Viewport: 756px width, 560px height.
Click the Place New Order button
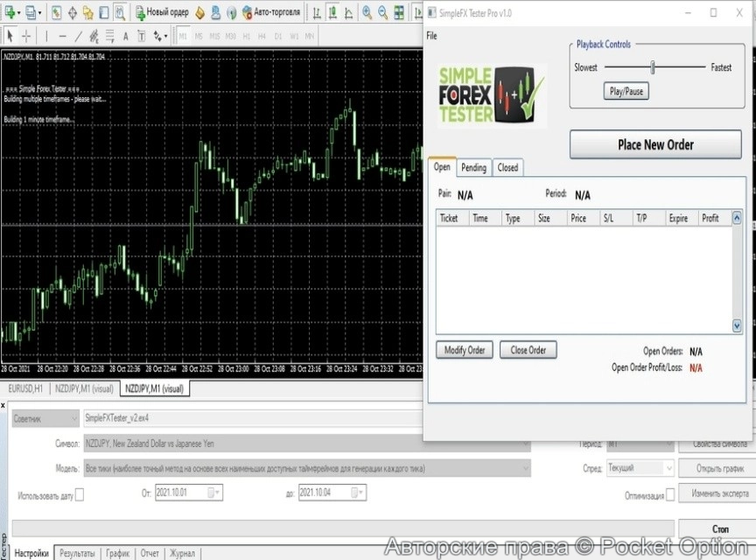[x=655, y=145]
